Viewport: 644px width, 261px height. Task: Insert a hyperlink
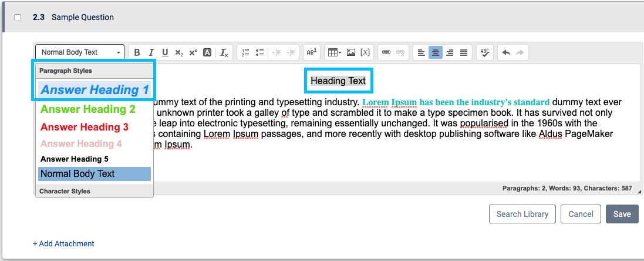tap(386, 52)
